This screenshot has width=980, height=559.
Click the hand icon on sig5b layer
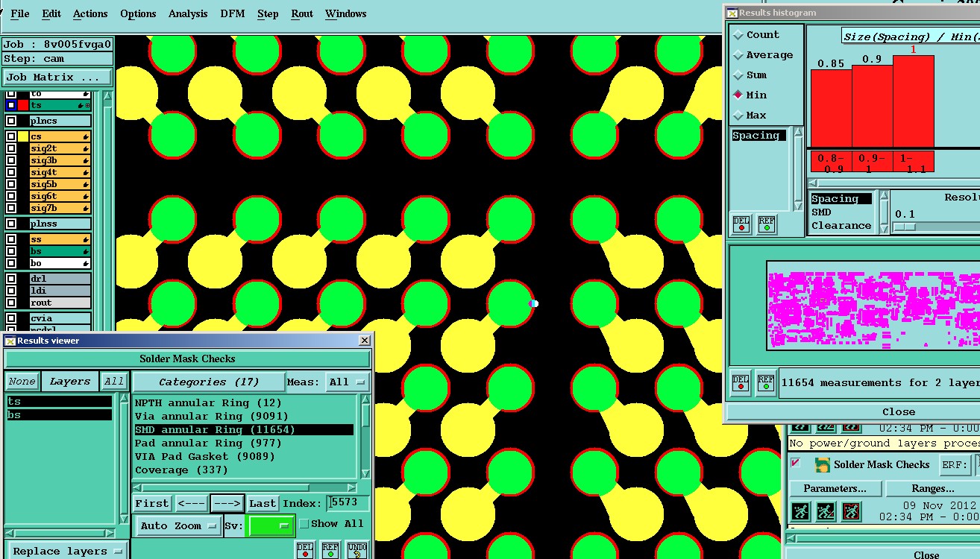pyautogui.click(x=86, y=185)
